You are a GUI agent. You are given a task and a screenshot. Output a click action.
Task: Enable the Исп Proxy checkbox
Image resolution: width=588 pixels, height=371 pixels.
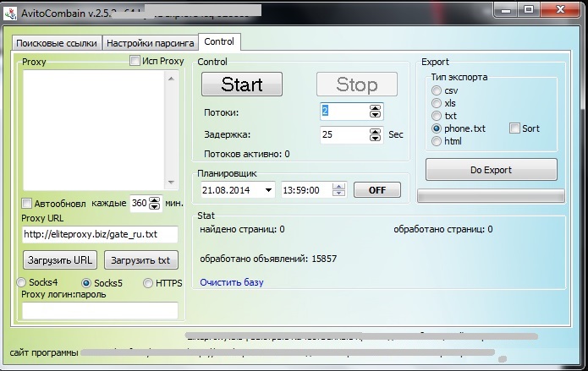tap(135, 61)
